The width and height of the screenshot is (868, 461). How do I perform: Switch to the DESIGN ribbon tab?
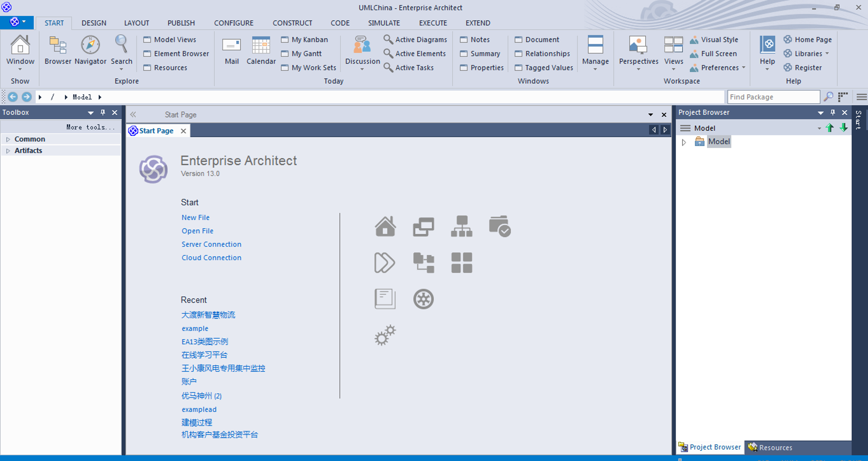94,23
